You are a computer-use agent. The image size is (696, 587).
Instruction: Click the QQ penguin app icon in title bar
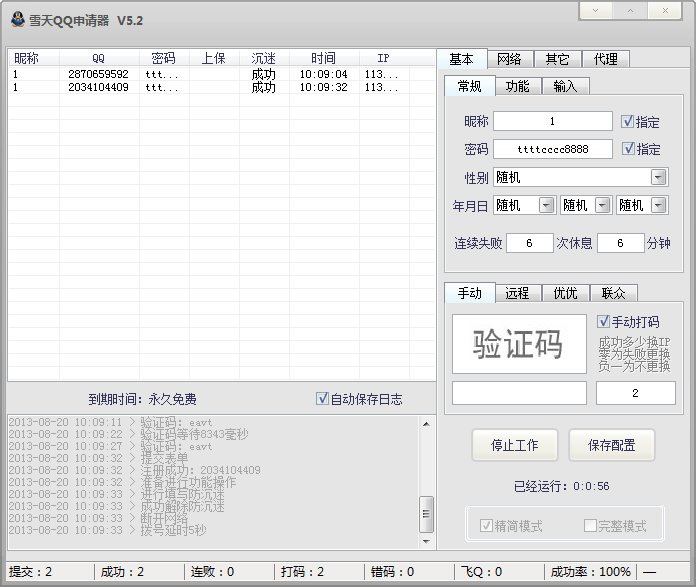[18, 20]
